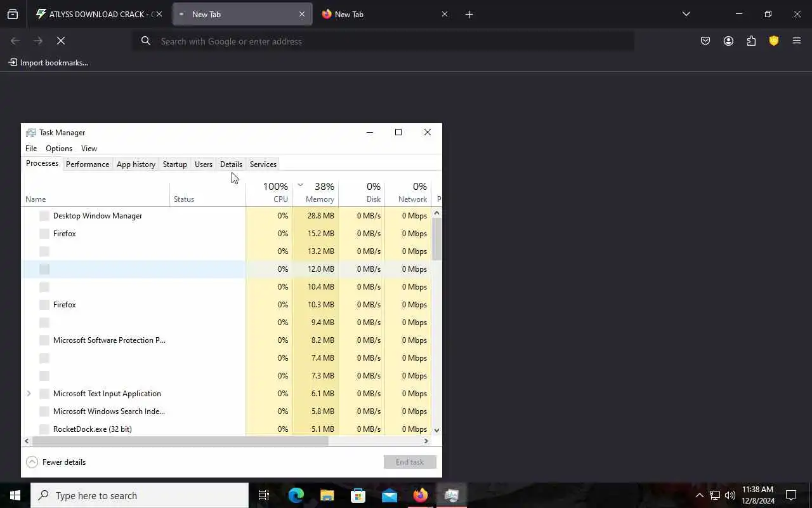This screenshot has height=508, width=812.
Task: Click Import bookmarks in bookmarks toolbar
Action: coord(48,62)
